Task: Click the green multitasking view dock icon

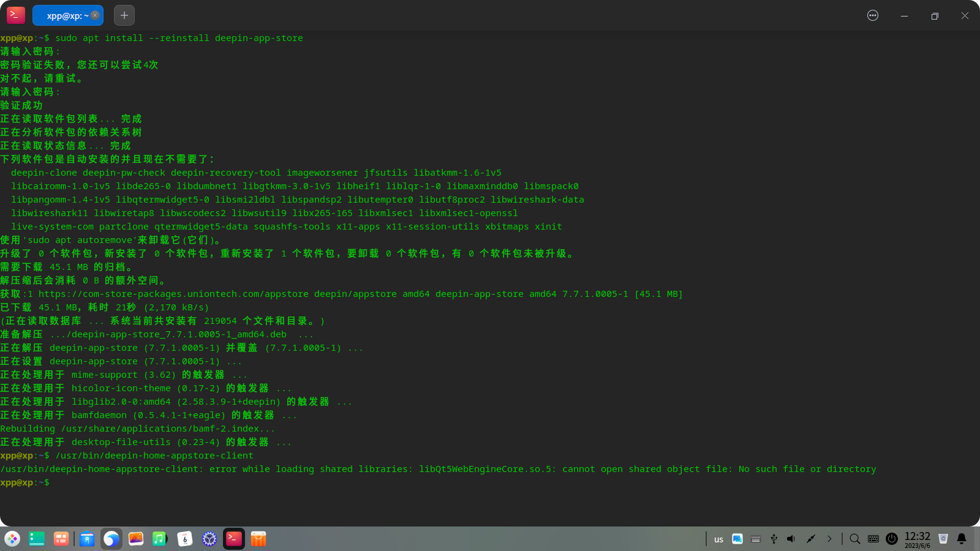Action: (x=37, y=539)
